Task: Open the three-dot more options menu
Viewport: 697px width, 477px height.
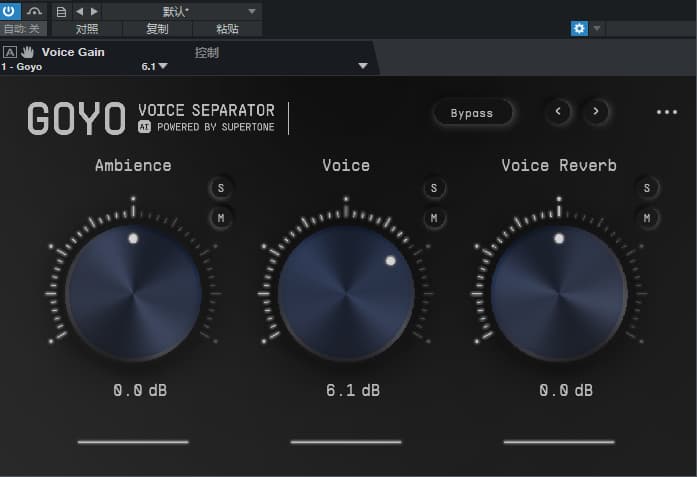Action: click(x=667, y=112)
